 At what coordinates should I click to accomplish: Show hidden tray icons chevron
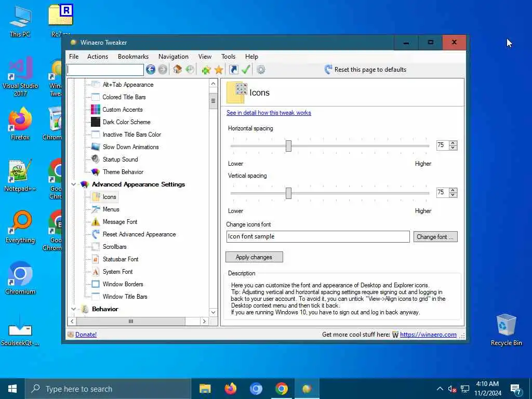440,389
